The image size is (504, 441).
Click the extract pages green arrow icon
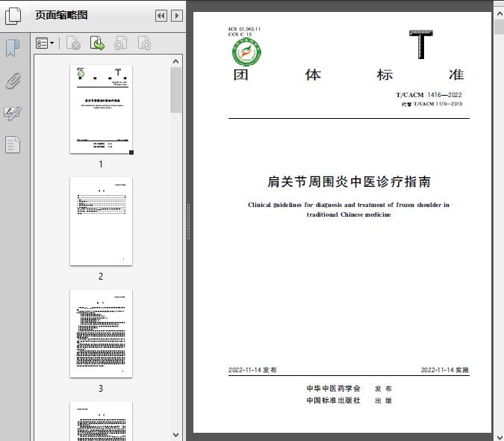coord(97,43)
